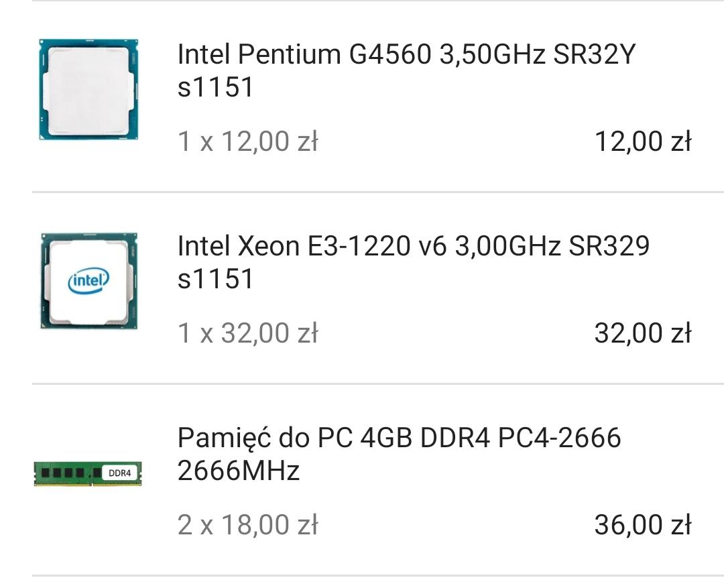
Task: Click the divider between Xeon and memory rows
Action: pyautogui.click(x=378, y=384)
